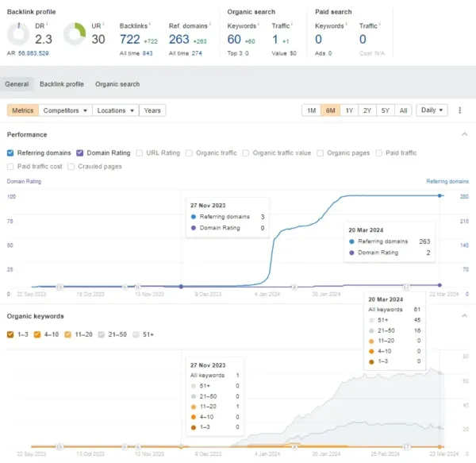Click the UR info icon

coord(103,24)
